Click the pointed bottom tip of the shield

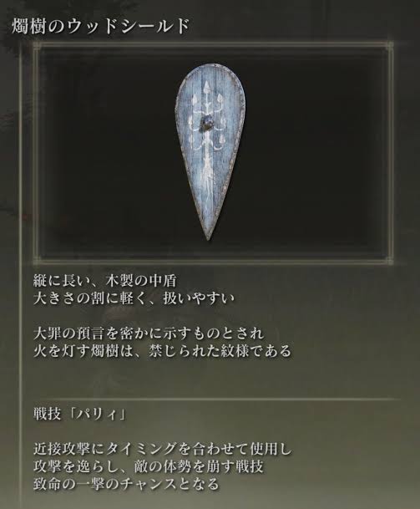point(208,236)
